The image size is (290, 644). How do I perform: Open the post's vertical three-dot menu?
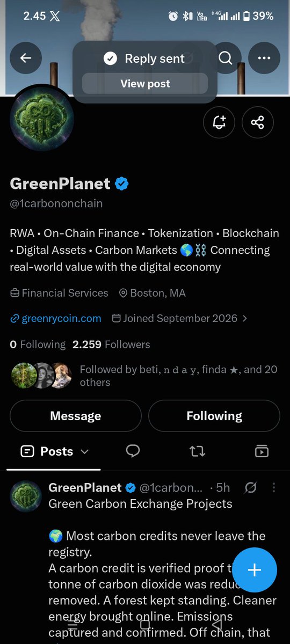[274, 487]
